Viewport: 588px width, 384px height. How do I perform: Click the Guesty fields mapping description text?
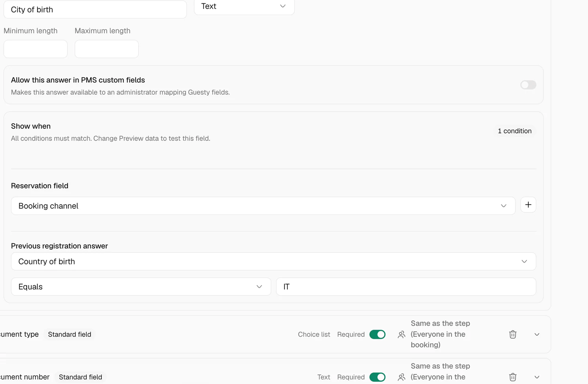(120, 92)
